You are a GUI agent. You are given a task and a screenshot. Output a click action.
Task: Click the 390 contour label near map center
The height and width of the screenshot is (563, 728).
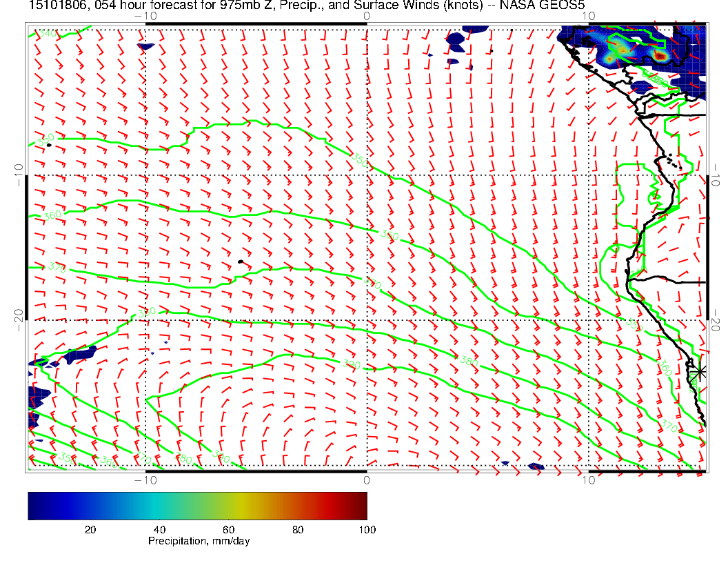click(x=352, y=363)
